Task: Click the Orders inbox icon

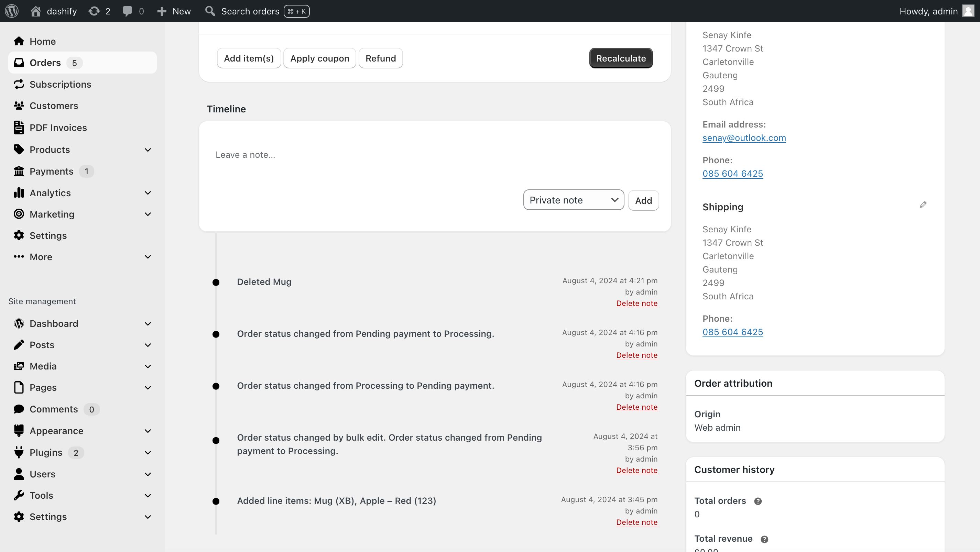Action: 19,62
